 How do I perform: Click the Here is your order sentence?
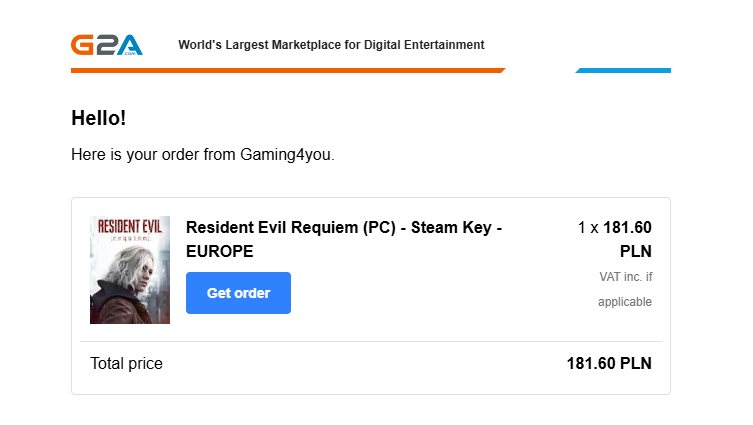[x=203, y=155]
